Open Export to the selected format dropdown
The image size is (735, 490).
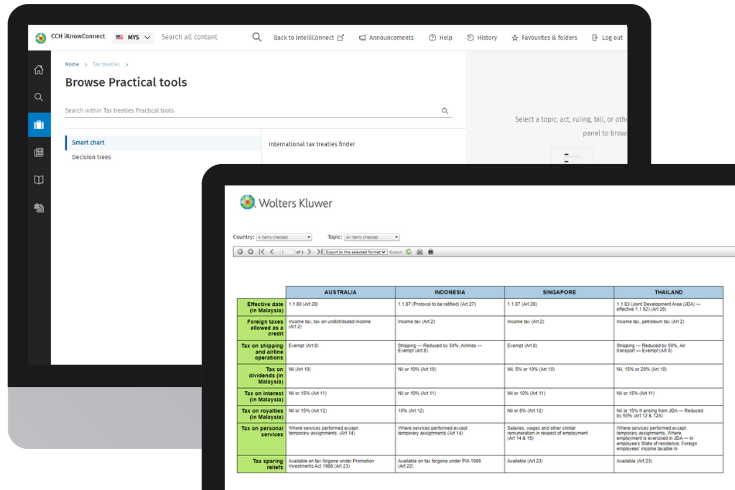pyautogui.click(x=355, y=252)
